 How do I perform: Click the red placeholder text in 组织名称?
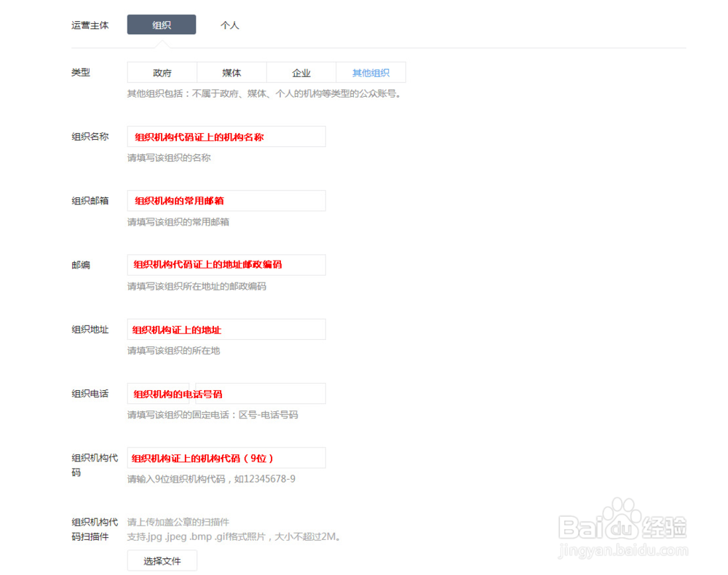191,136
